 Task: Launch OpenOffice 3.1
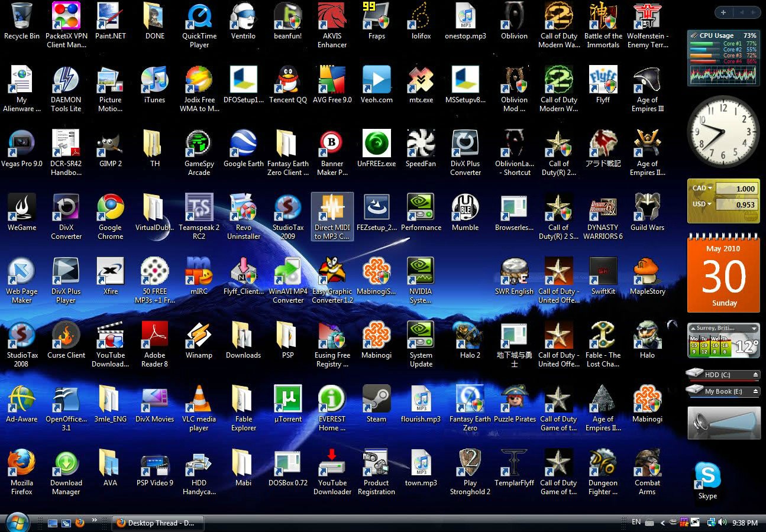(66, 409)
